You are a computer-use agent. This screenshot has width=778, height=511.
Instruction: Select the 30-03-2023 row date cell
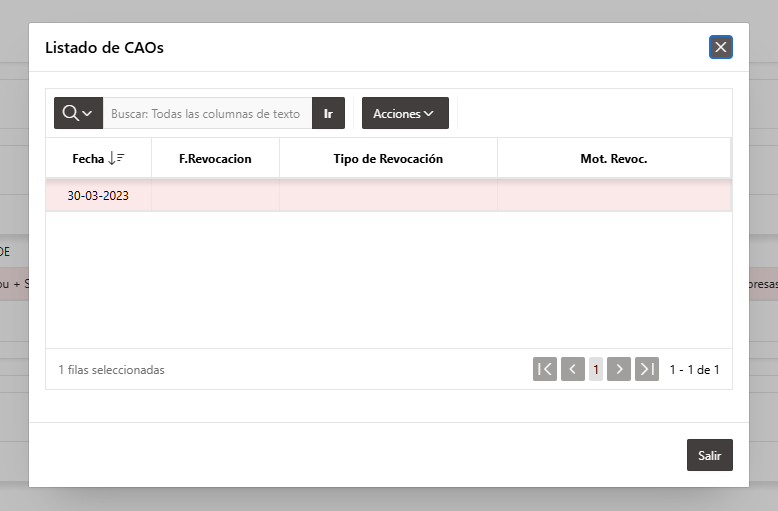pyautogui.click(x=98, y=195)
